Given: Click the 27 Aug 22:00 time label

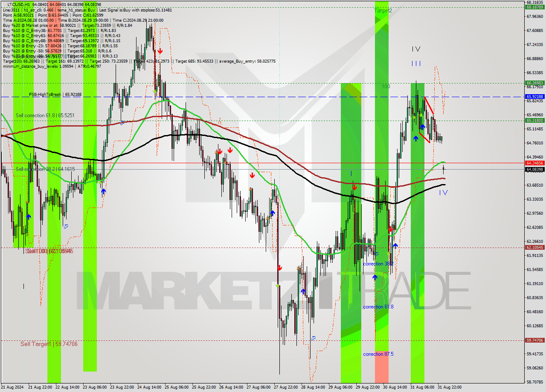Looking at the screenshot, I should tap(287, 387).
